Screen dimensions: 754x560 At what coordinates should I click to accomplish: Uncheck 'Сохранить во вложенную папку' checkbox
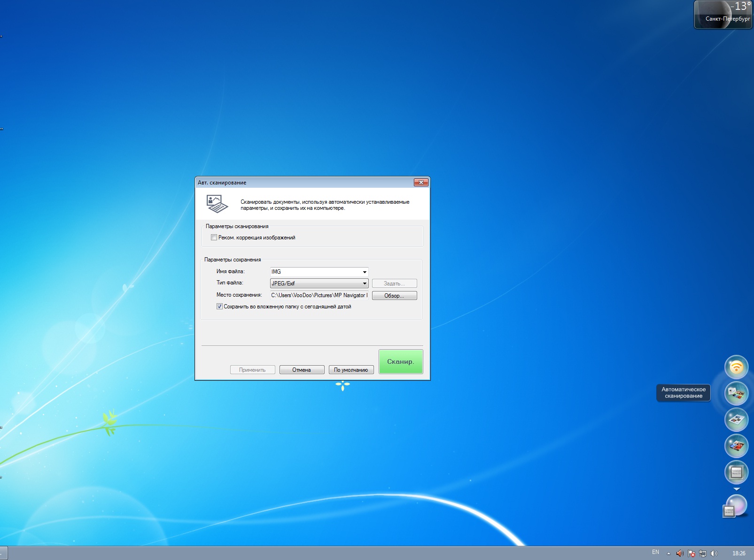coord(219,307)
